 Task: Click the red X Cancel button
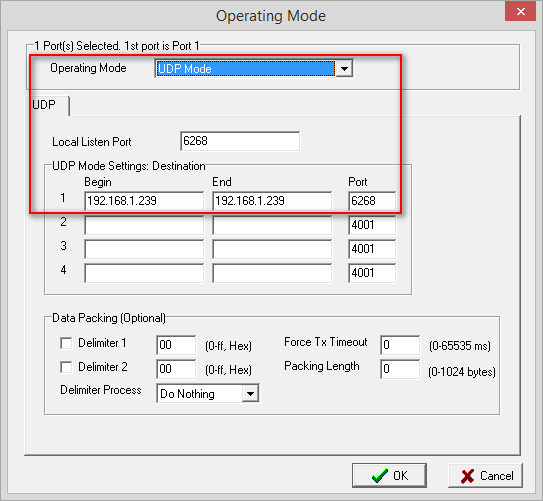(x=486, y=475)
